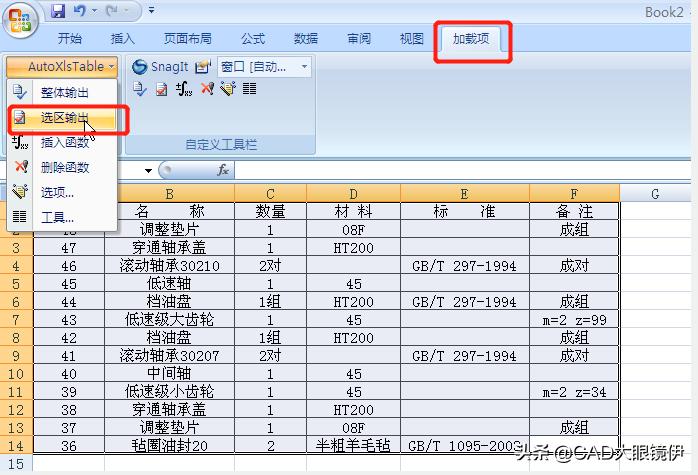698x475 pixels.
Task: Click cell 低速轴
Action: click(169, 284)
